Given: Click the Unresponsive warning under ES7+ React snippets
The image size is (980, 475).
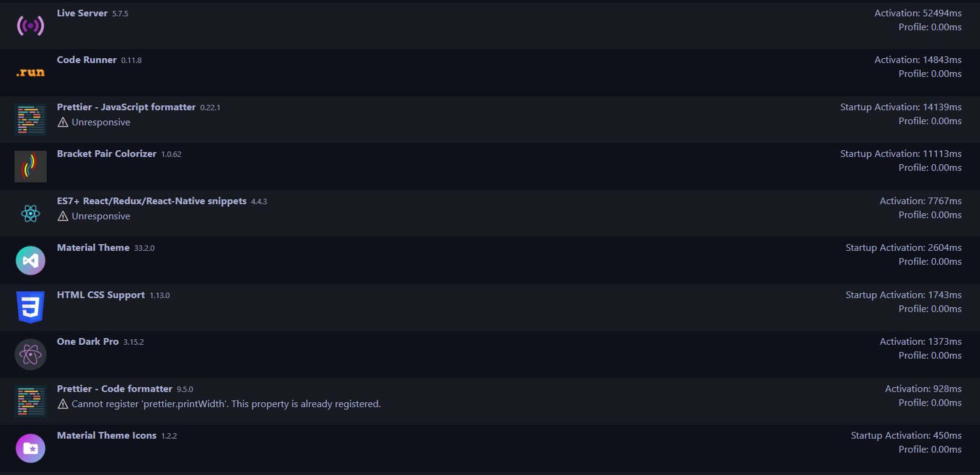Looking at the screenshot, I should point(94,216).
